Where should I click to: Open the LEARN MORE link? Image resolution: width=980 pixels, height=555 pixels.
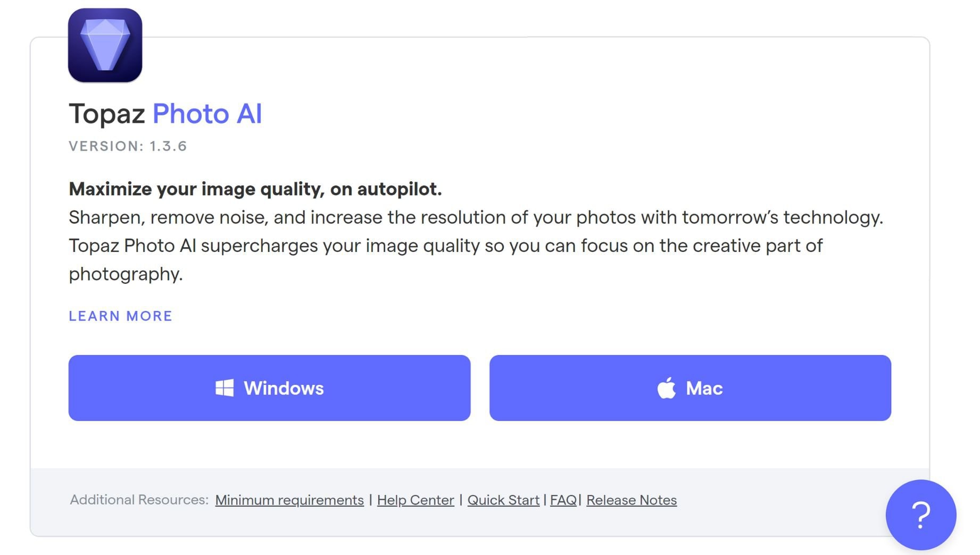click(120, 316)
